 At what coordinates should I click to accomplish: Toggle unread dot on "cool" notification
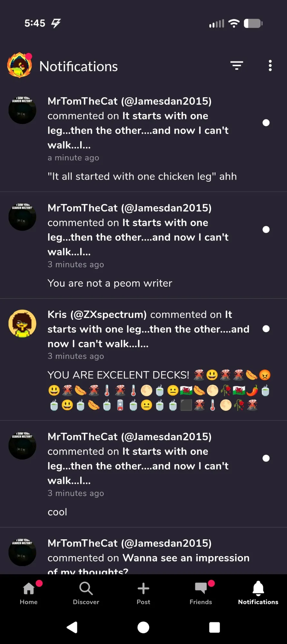(x=266, y=458)
